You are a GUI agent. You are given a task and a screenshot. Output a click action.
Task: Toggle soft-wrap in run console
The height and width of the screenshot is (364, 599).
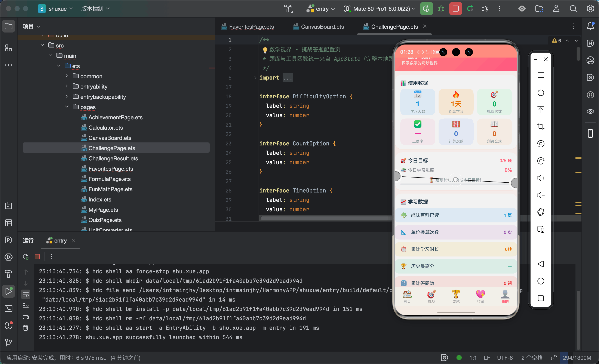coord(25,294)
